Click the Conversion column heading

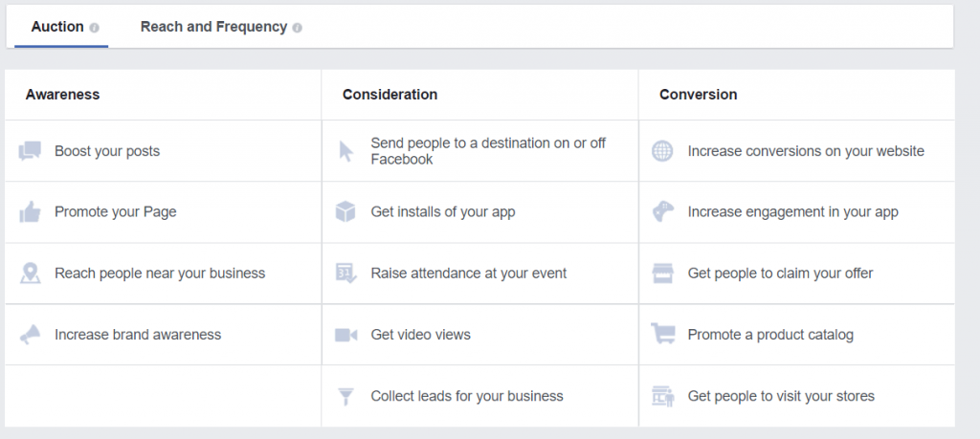pos(698,95)
